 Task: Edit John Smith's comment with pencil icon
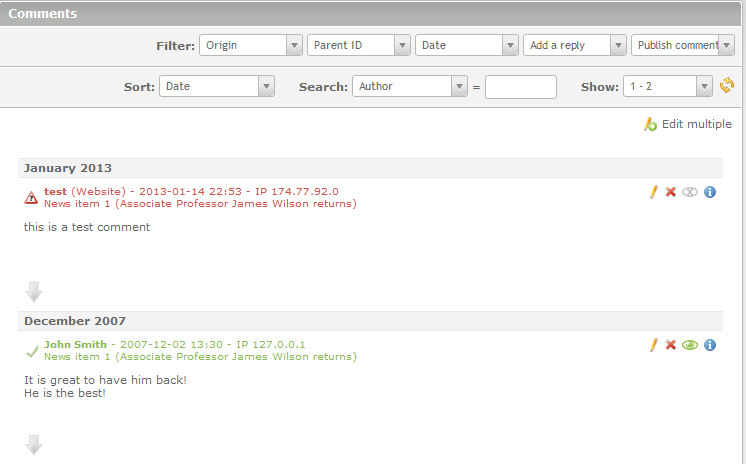tap(654, 345)
